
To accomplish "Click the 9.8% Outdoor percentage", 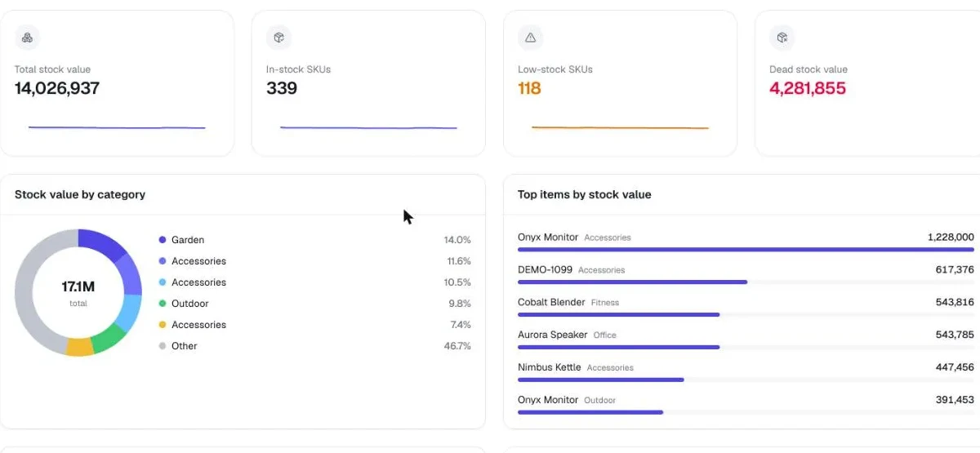I will pos(460,304).
